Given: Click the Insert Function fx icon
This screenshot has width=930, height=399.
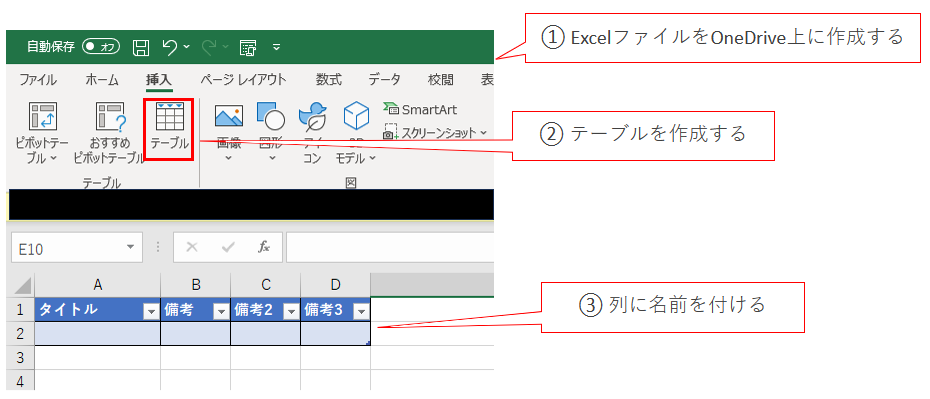Looking at the screenshot, I should click(x=264, y=248).
